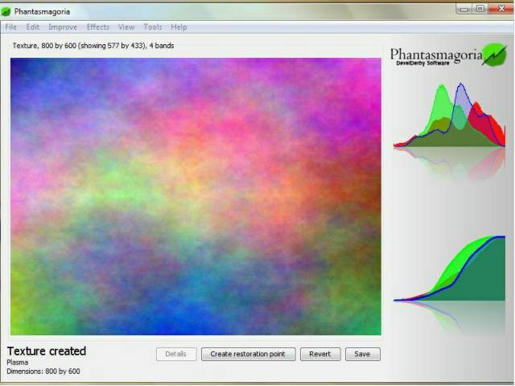Click the RGB histogram graph

click(449, 115)
